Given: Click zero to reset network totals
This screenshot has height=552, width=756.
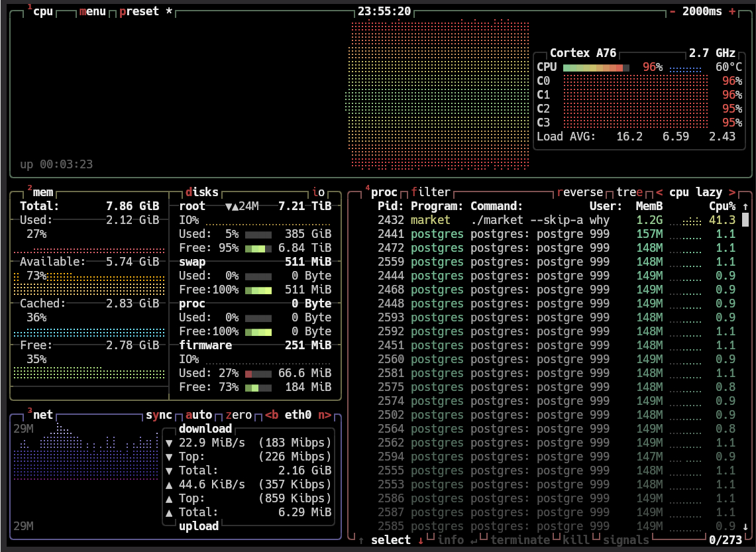Looking at the screenshot, I should coord(239,415).
